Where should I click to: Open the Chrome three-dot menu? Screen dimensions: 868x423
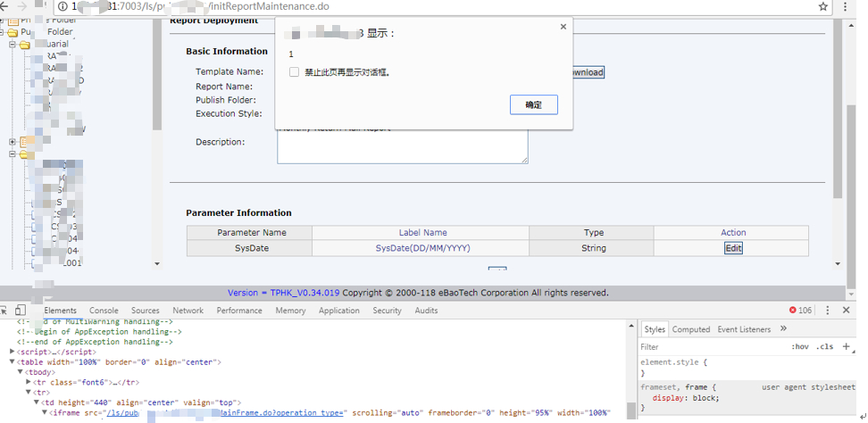[x=846, y=6]
